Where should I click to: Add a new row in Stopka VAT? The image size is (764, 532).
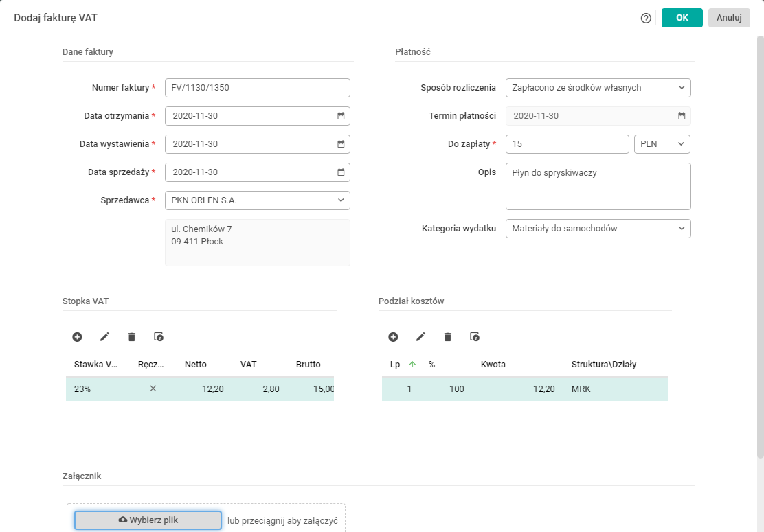pos(77,337)
